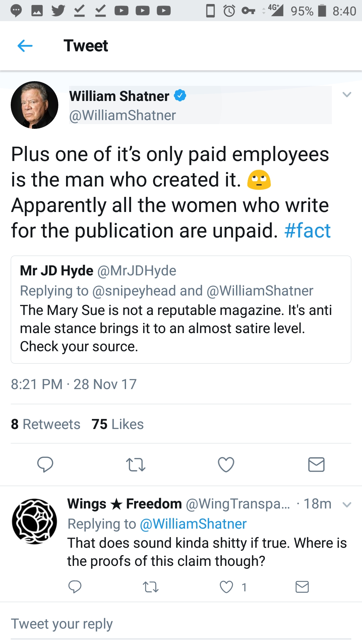
Task: Expand options for Wings Freedom reply
Action: [347, 504]
